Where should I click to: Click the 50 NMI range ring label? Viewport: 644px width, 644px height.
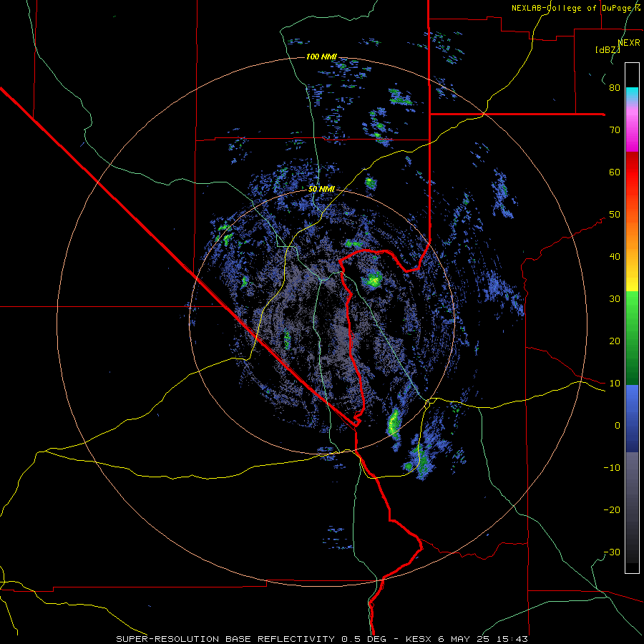pos(321,189)
